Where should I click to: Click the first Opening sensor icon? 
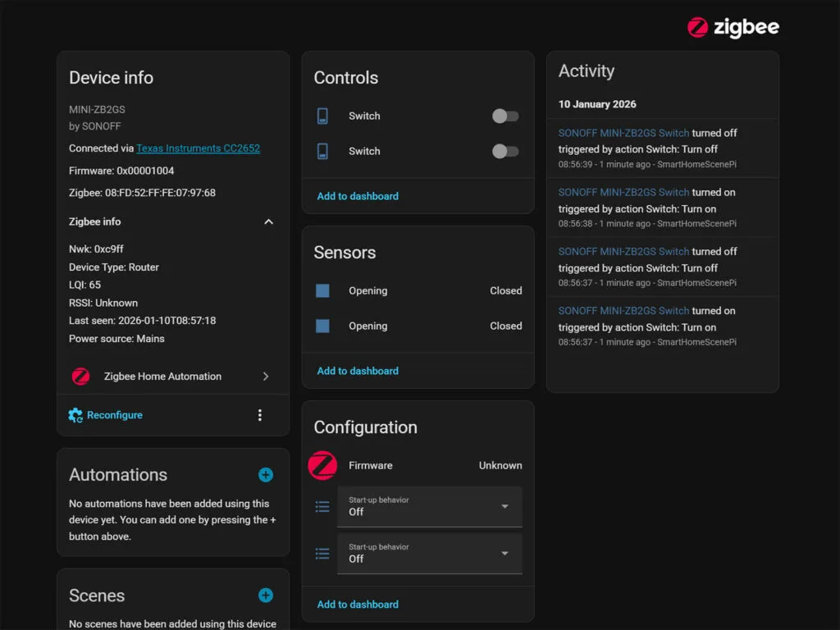pyautogui.click(x=322, y=291)
